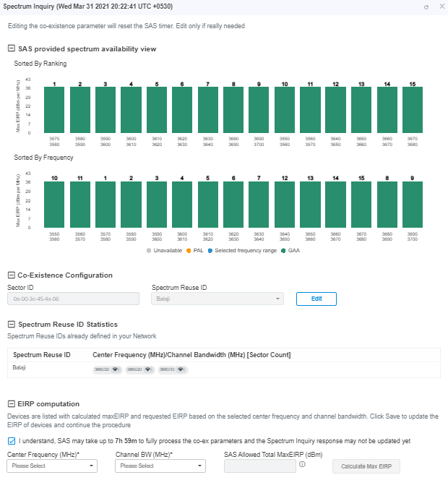Click the refresh icon in title bar
Viewport: 448px width, 488px height.
tap(426, 7)
